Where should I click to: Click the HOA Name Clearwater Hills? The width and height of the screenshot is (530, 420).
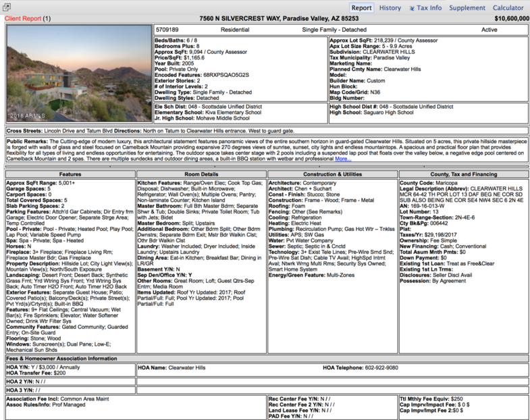171,367
